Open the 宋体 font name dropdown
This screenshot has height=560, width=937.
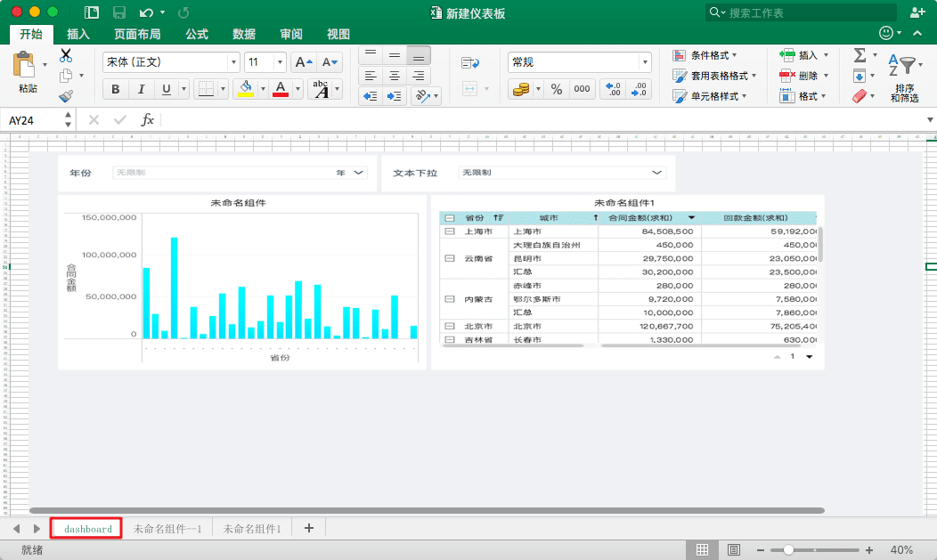tap(234, 62)
